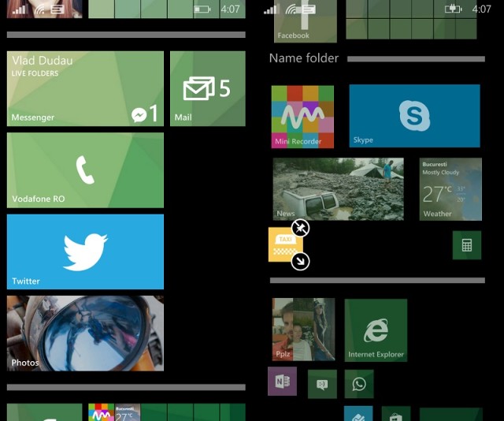The image size is (504, 421).
Task: Tap the Name folder label
Action: click(x=304, y=58)
